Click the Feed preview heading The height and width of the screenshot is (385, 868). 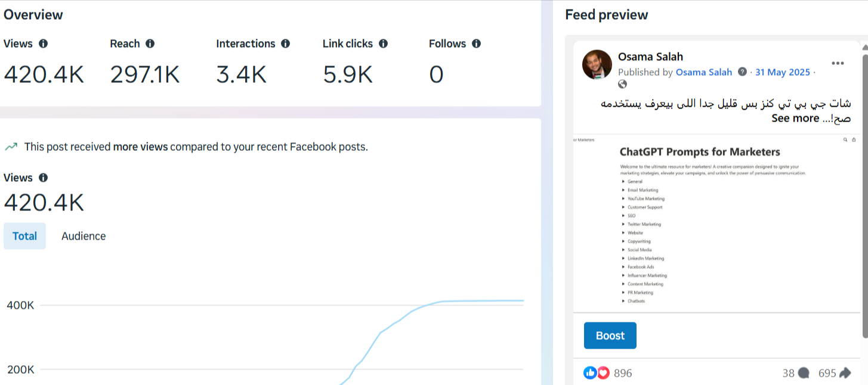(607, 15)
